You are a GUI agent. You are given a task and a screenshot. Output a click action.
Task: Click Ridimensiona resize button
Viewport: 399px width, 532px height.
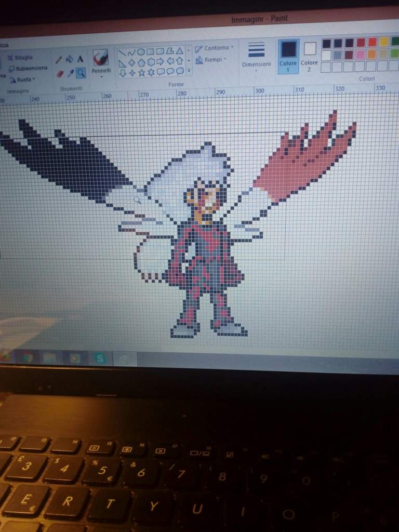click(x=28, y=69)
